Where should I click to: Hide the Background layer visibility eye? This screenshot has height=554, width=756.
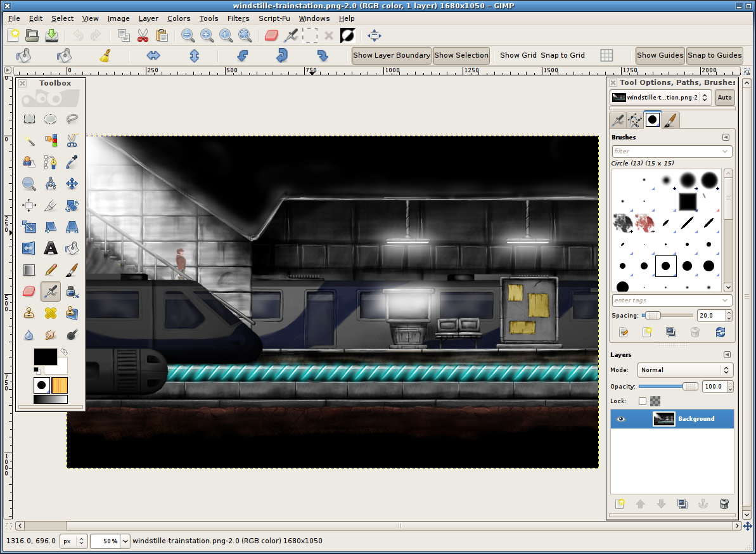click(621, 418)
